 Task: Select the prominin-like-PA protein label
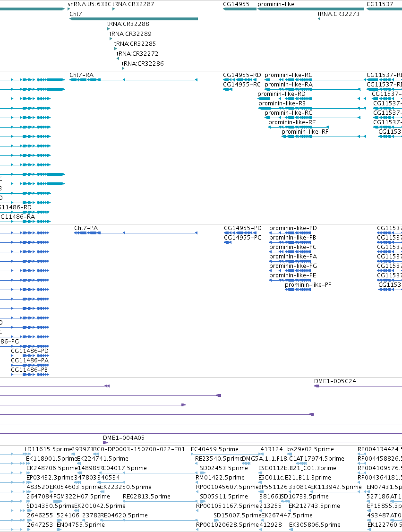293,257
